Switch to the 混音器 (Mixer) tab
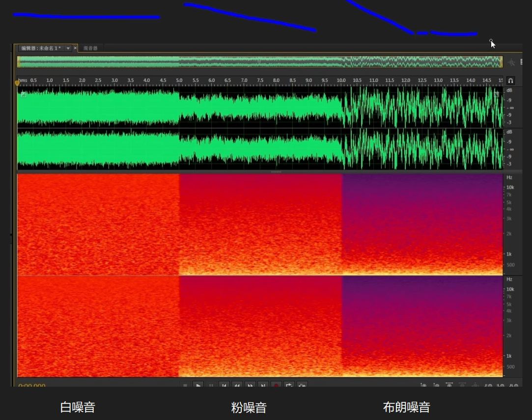 (x=90, y=48)
